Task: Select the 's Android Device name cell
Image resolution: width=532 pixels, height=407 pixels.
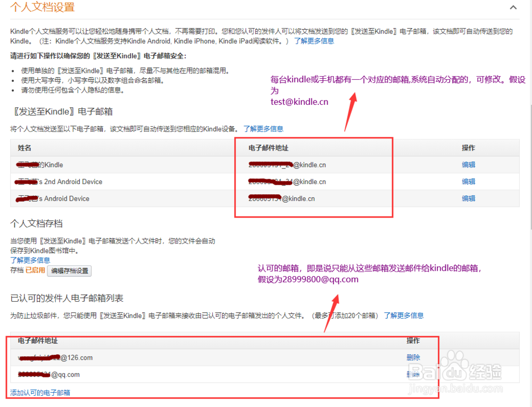Action: [53, 199]
